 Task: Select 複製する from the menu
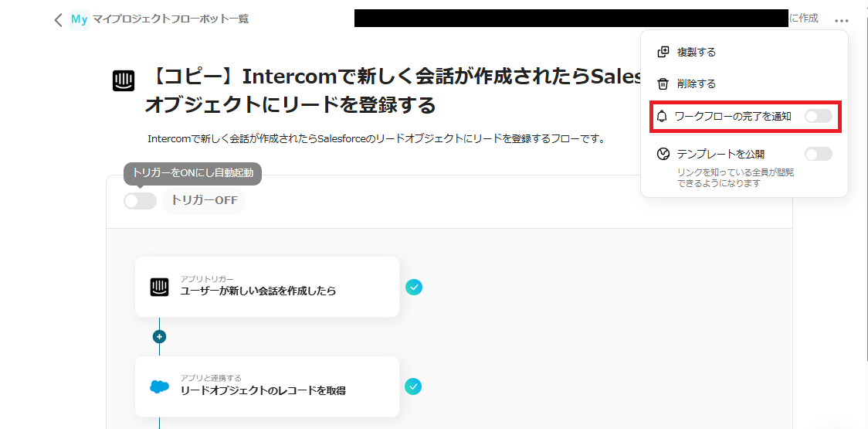click(x=696, y=52)
